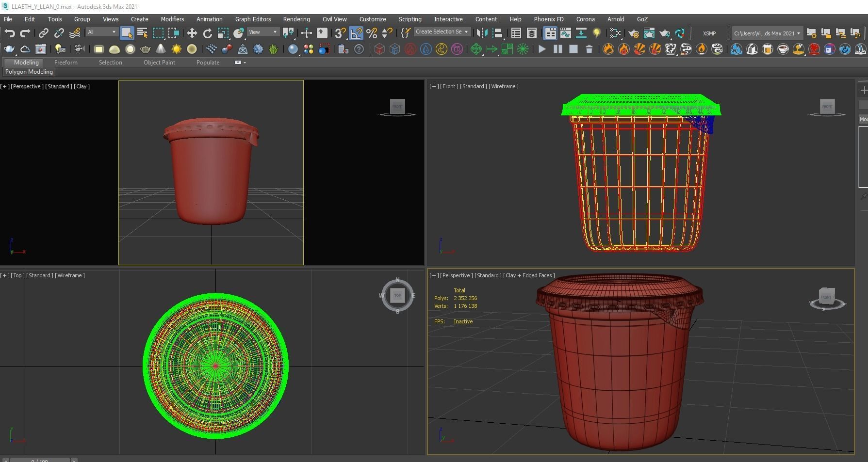Image resolution: width=868 pixels, height=462 pixels.
Task: Click the Mirror tool icon
Action: pyautogui.click(x=482, y=33)
